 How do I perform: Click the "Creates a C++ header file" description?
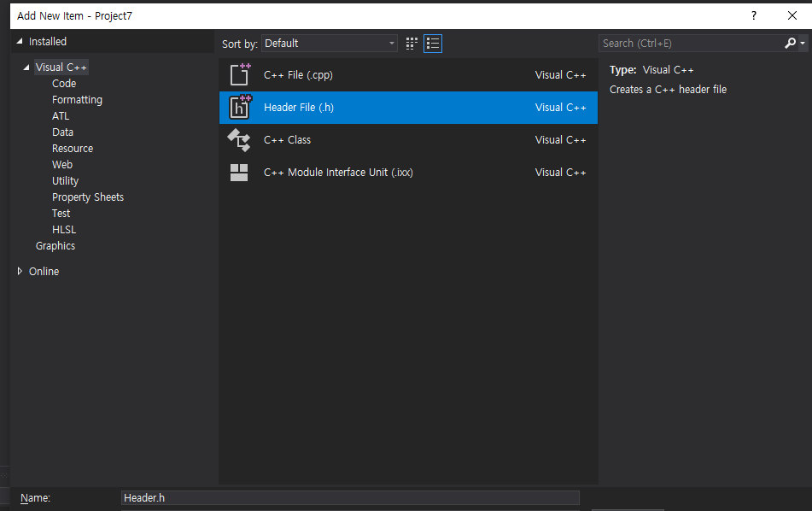pos(668,89)
